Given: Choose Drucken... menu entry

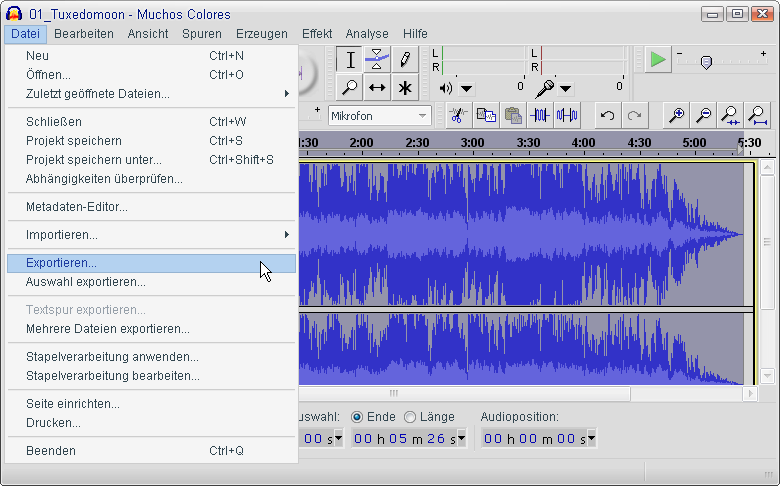Looking at the screenshot, I should pyautogui.click(x=152, y=423).
